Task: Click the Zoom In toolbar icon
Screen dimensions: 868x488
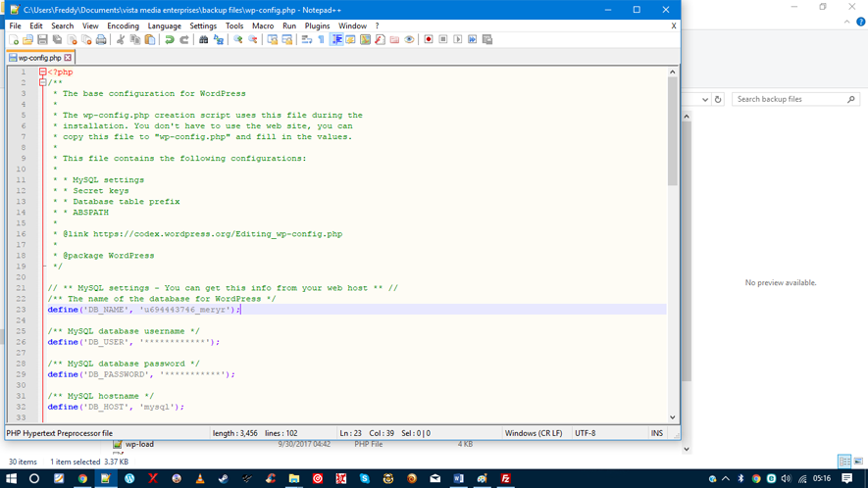Action: click(238, 39)
